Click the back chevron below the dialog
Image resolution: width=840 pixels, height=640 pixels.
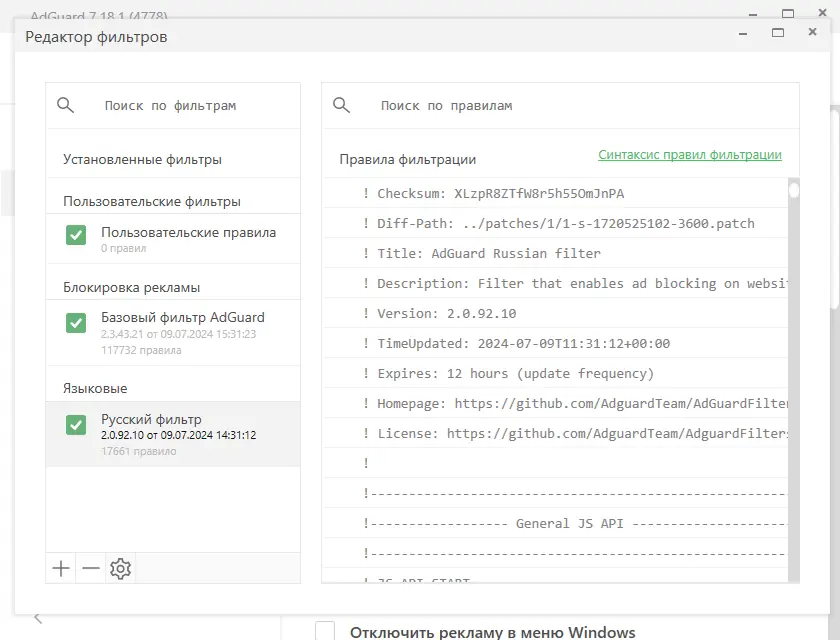(38, 619)
